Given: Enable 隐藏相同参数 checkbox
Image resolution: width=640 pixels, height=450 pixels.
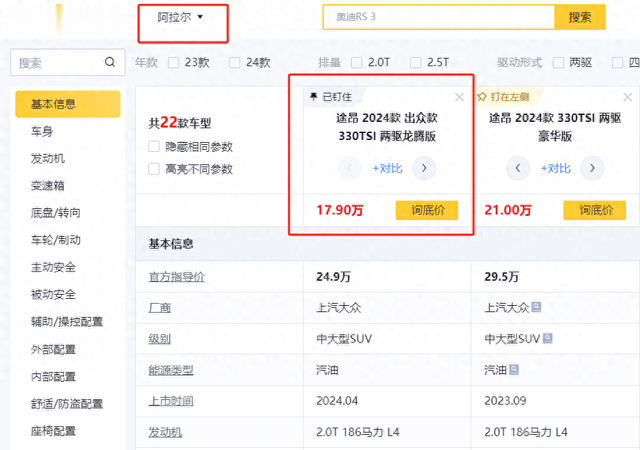Looking at the screenshot, I should [154, 147].
